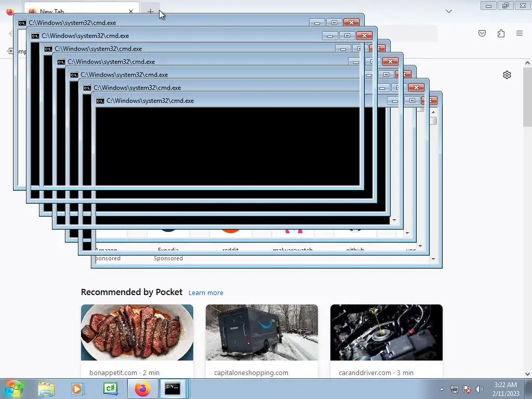Click the scroll down arrow in lowest cmd window
Viewport: 532px width, 399px height.
433,259
